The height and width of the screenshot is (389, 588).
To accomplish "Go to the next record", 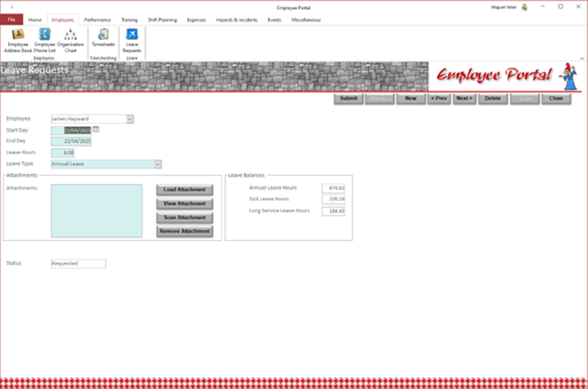I will pyautogui.click(x=465, y=99).
